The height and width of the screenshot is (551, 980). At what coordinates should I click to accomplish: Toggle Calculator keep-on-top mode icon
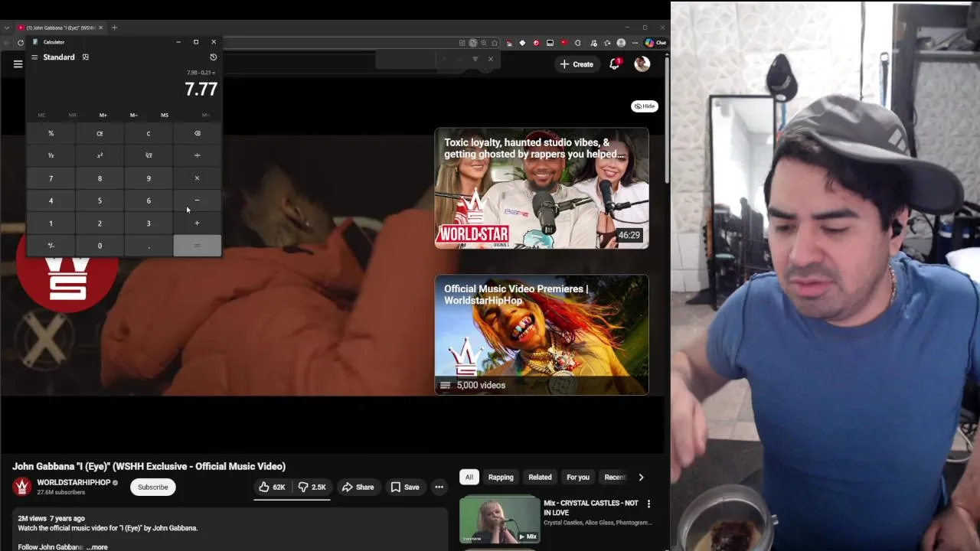tap(85, 57)
